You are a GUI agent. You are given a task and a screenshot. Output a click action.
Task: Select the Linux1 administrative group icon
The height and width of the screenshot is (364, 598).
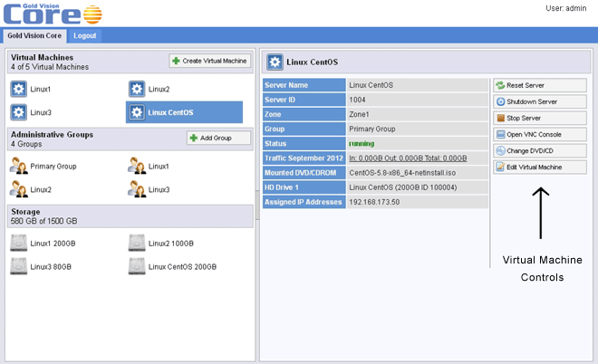point(137,166)
